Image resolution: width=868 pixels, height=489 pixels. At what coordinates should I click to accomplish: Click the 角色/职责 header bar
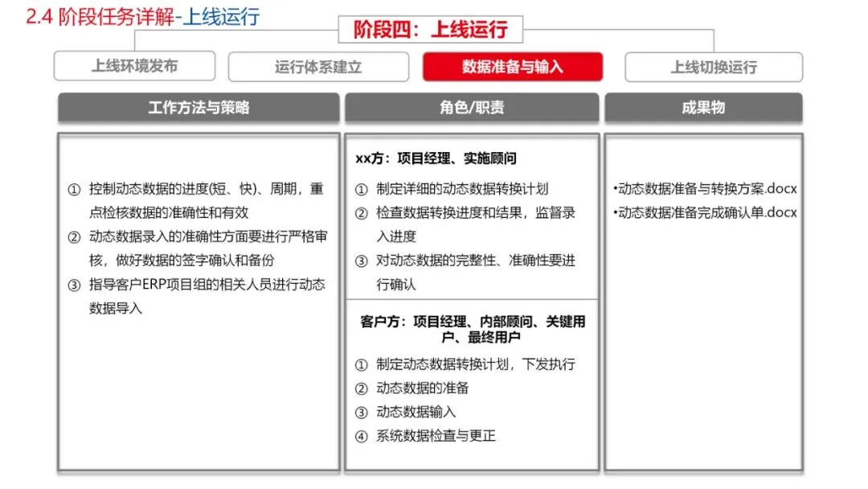point(472,108)
